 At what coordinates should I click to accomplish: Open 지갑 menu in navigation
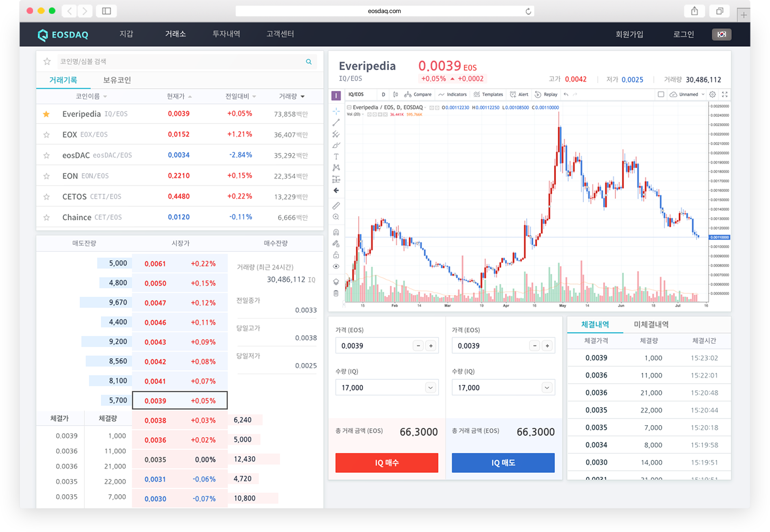tap(126, 34)
